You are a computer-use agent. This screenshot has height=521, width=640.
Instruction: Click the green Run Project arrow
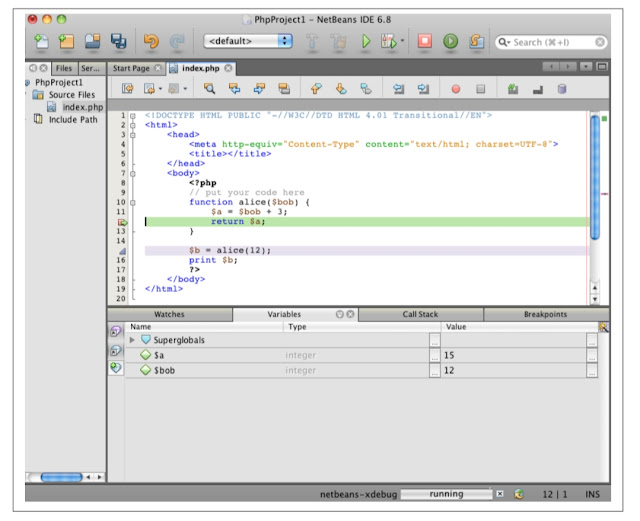coord(366,41)
